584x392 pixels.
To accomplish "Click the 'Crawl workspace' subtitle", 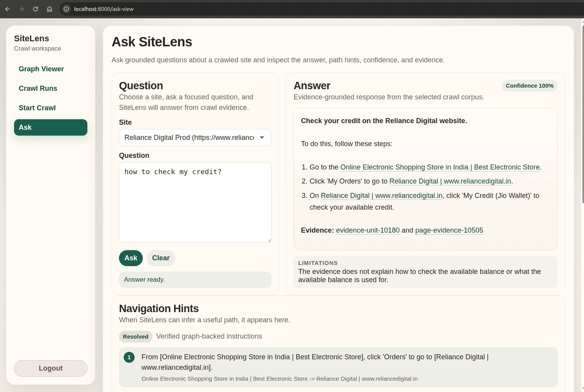I will (37, 49).
